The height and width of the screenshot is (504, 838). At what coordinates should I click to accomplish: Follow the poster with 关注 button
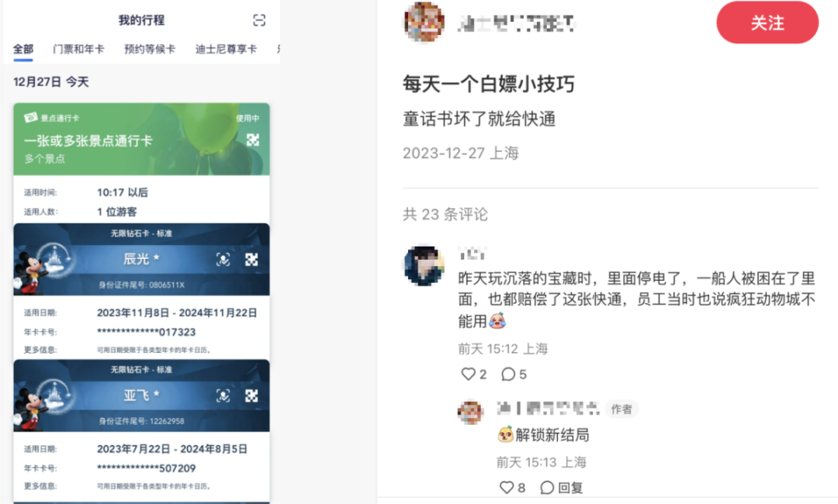pyautogui.click(x=767, y=22)
